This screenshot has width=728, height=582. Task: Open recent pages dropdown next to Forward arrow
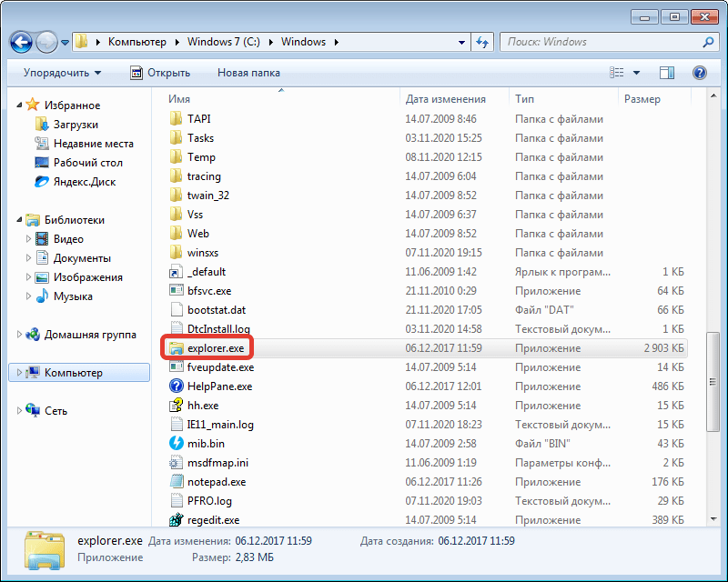[65, 43]
